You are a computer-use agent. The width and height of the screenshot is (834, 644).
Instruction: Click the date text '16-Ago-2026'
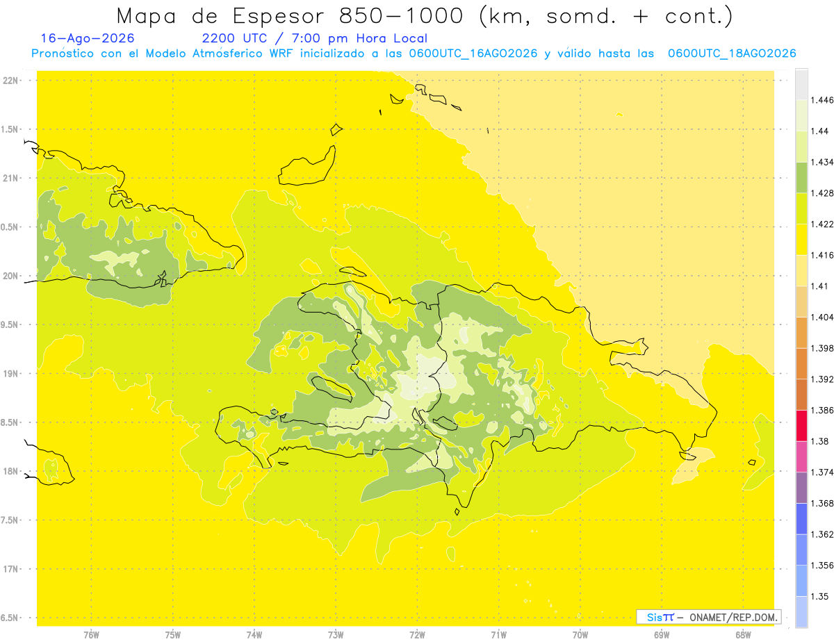(x=88, y=38)
